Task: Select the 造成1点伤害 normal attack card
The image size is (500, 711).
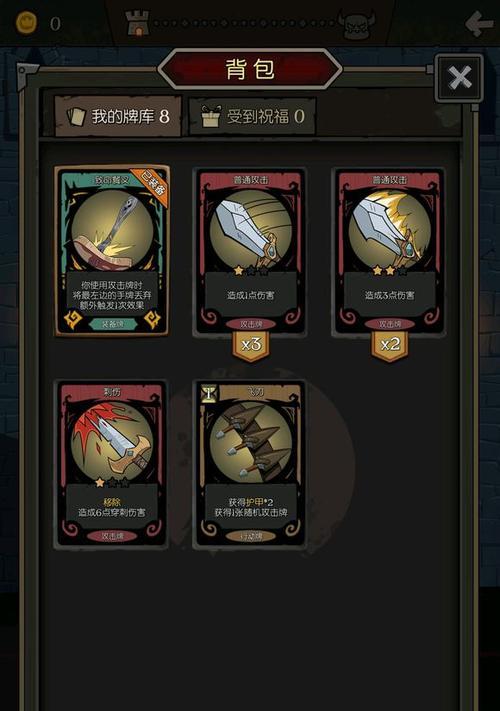Action: coord(250,252)
